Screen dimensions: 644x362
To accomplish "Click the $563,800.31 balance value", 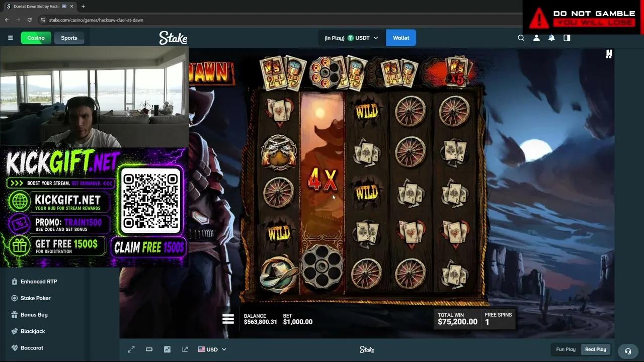I will [x=260, y=322].
